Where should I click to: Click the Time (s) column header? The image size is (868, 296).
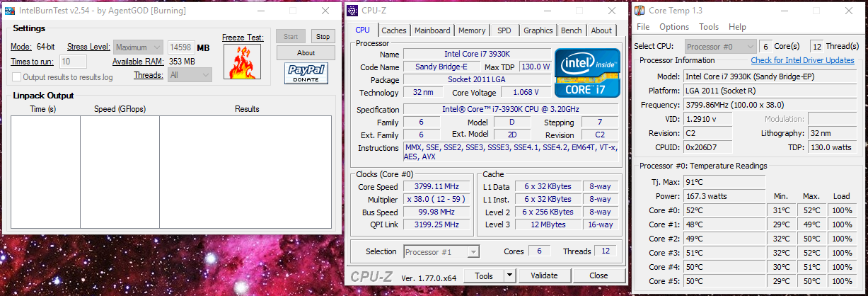click(43, 109)
